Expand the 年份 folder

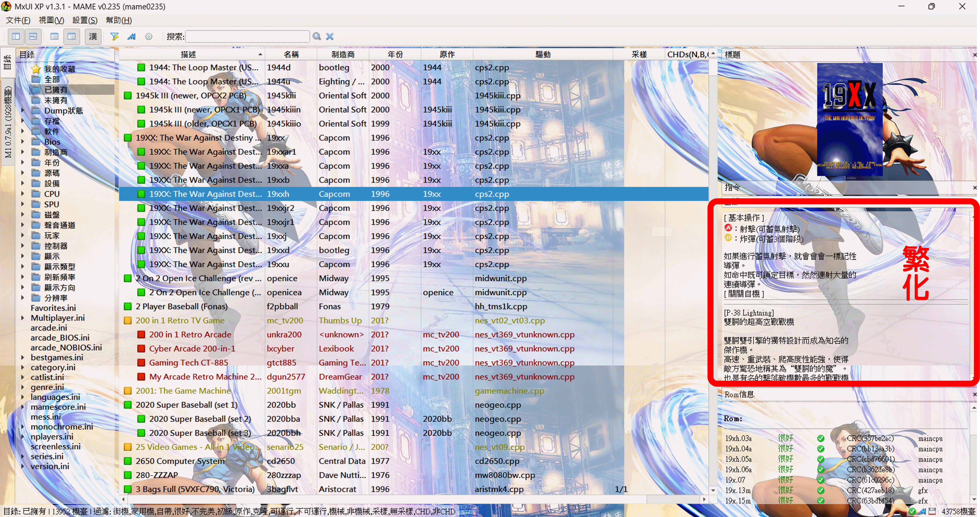pyautogui.click(x=22, y=163)
